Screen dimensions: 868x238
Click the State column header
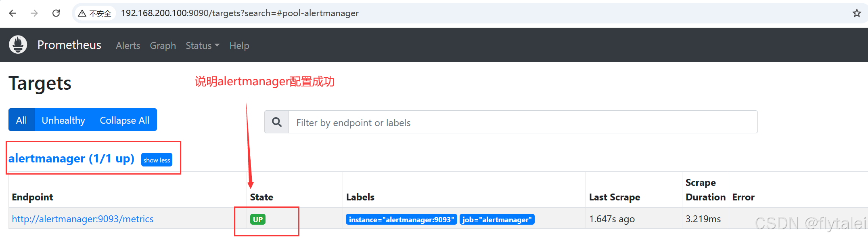(261, 197)
